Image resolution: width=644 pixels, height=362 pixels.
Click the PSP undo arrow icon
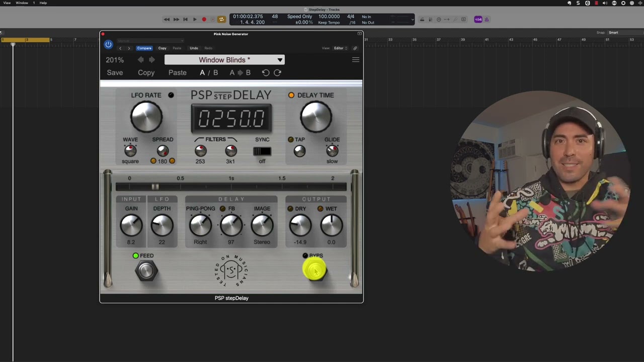pyautogui.click(x=266, y=72)
